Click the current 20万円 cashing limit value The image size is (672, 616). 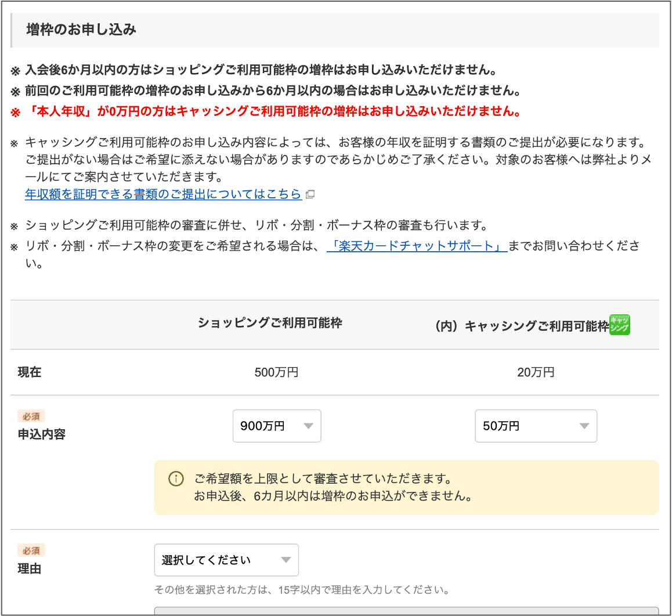click(536, 372)
